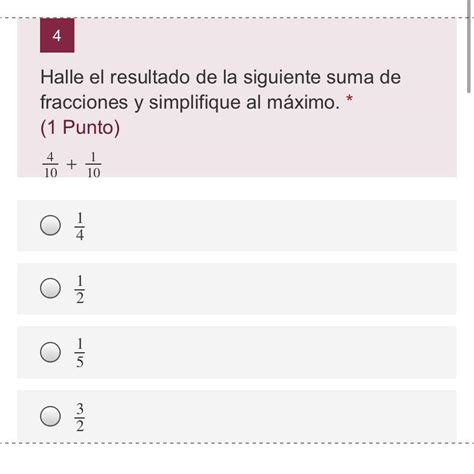This screenshot has width=474, height=474.
Task: Click the 3/2 fraction label
Action: click(80, 417)
